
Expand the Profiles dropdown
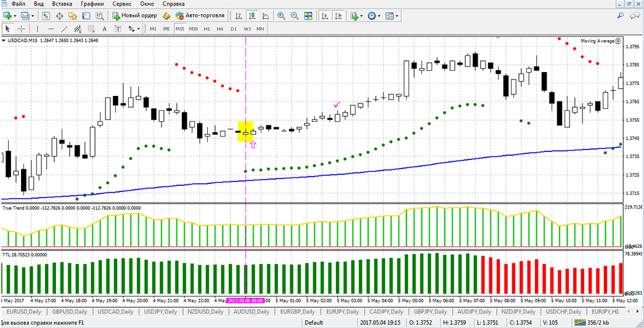(x=33, y=16)
